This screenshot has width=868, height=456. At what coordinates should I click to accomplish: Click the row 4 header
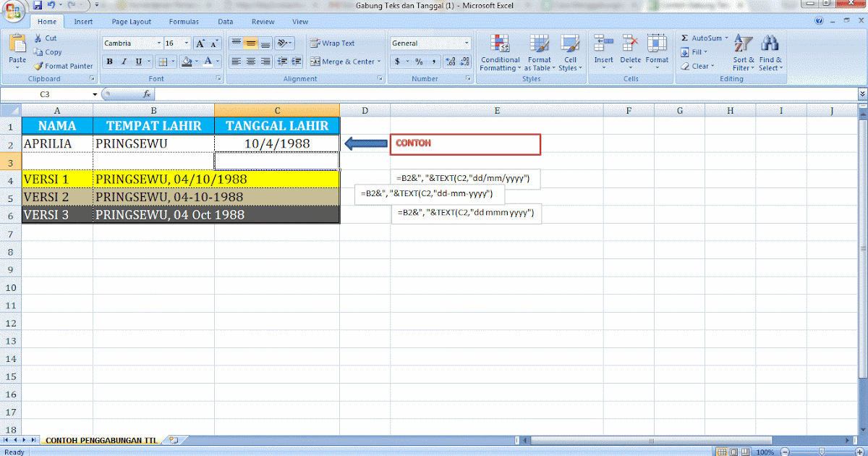[11, 180]
